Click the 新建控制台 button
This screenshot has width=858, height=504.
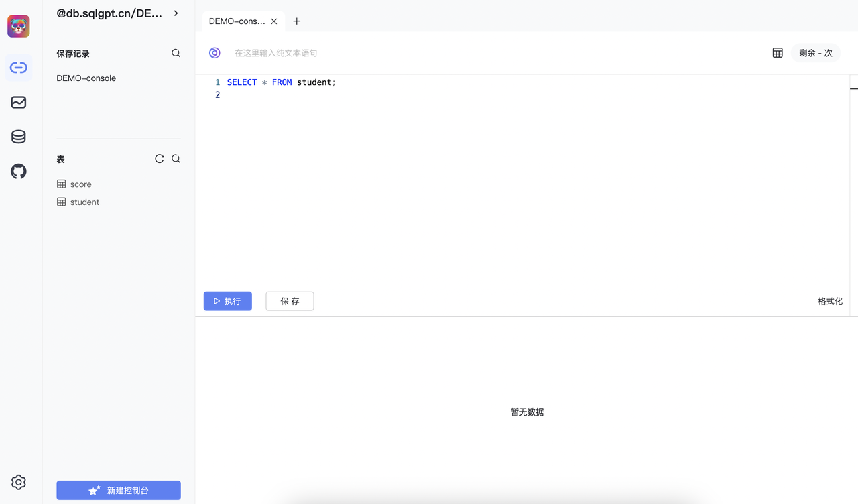[x=119, y=490]
